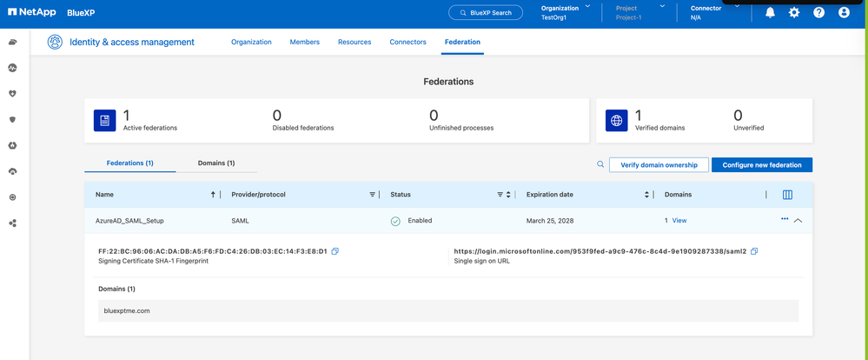Expand the Organization dropdown for TestOrg1

coord(587,7)
